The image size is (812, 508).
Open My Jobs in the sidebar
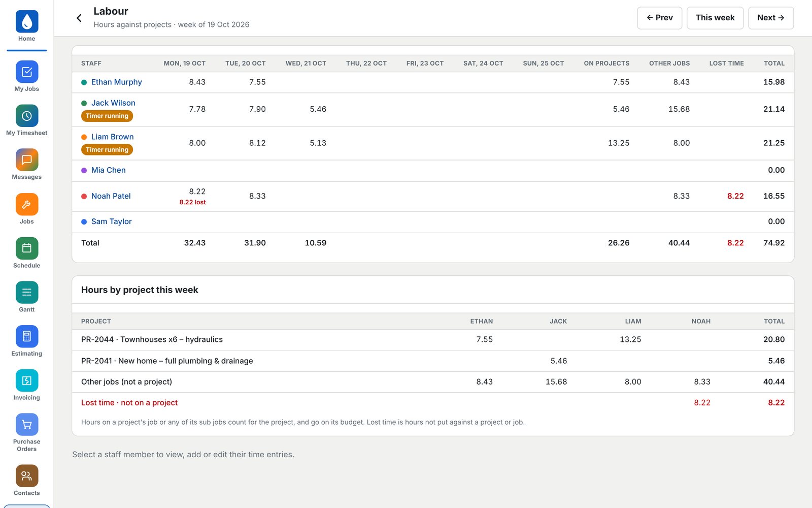(x=27, y=72)
